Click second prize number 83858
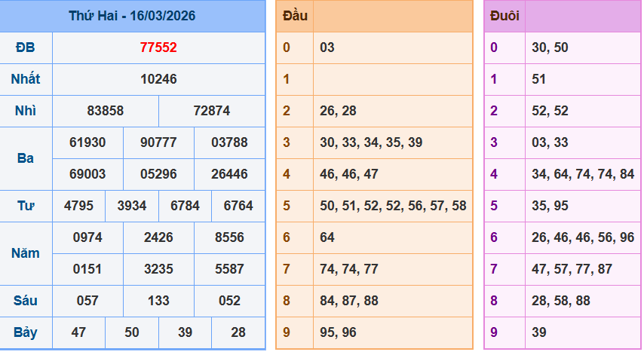 pyautogui.click(x=106, y=111)
